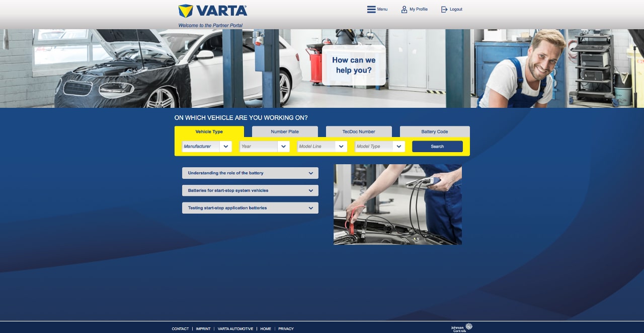Switch to the Battery Code tab

pos(435,131)
